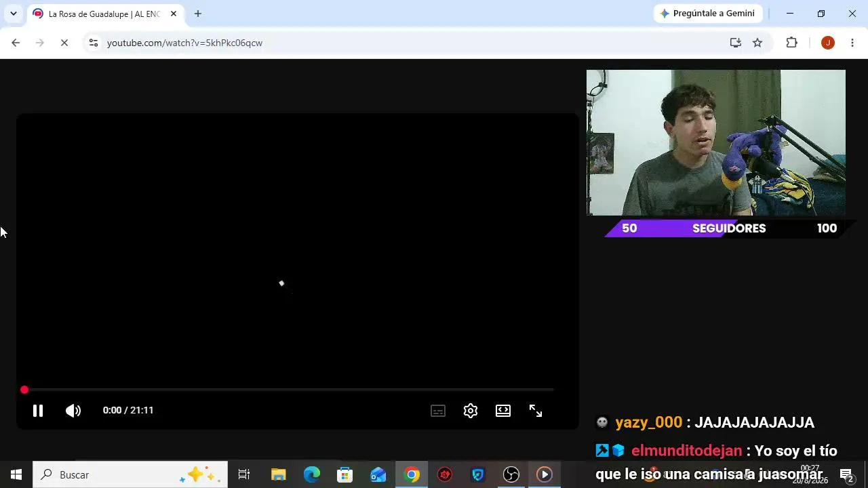The width and height of the screenshot is (868, 488).
Task: Click the red video progress scrubber
Action: [24, 390]
